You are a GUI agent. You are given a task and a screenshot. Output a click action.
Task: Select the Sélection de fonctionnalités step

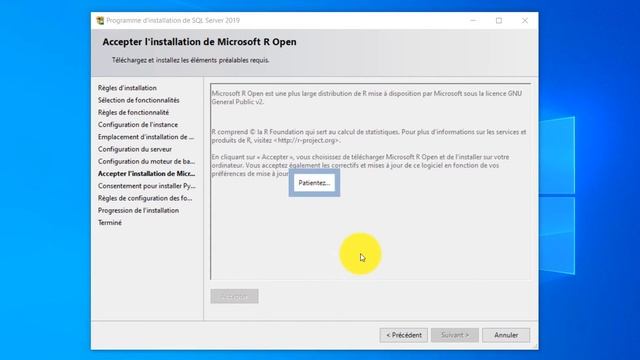tap(138, 100)
